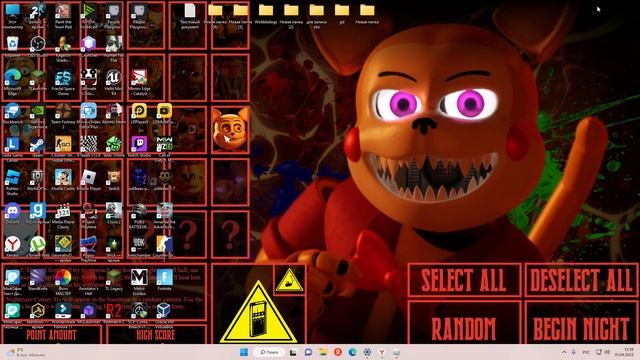The height and width of the screenshot is (360, 640).
Task: Open the Paint the Town Red shortcut
Action: (63, 11)
